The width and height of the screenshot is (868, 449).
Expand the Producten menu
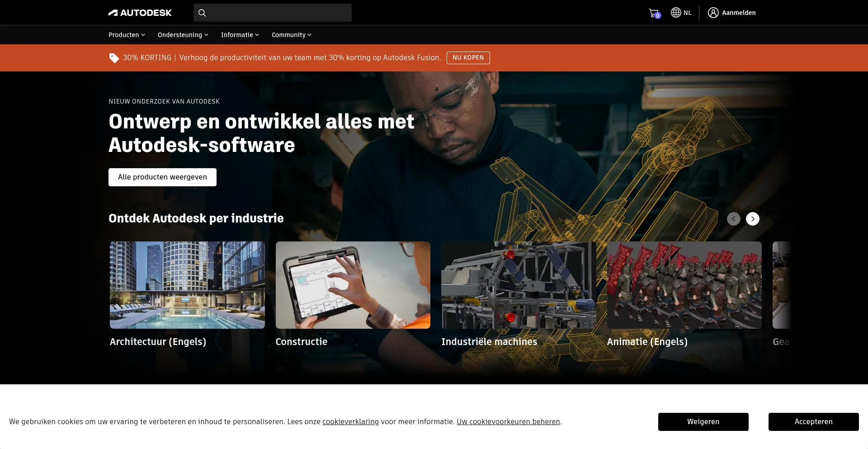(127, 35)
